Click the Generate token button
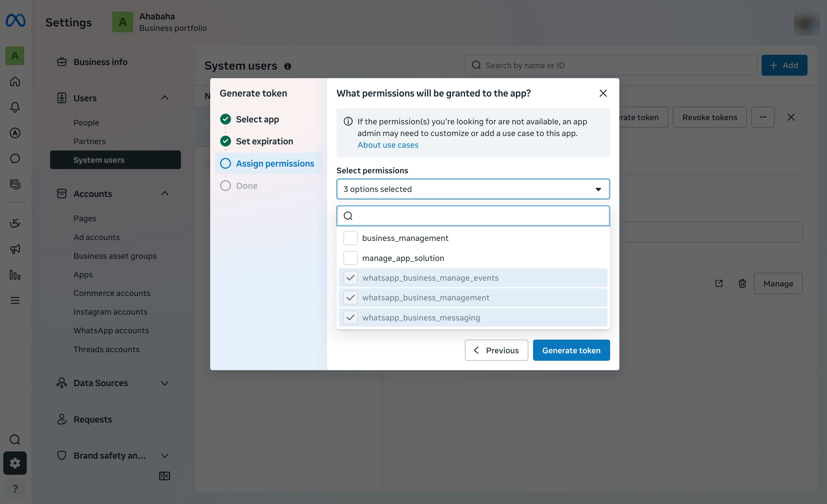The height and width of the screenshot is (504, 827). pyautogui.click(x=571, y=350)
